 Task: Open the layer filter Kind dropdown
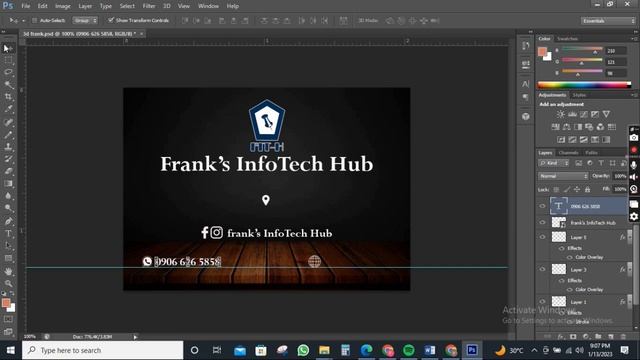click(x=553, y=163)
